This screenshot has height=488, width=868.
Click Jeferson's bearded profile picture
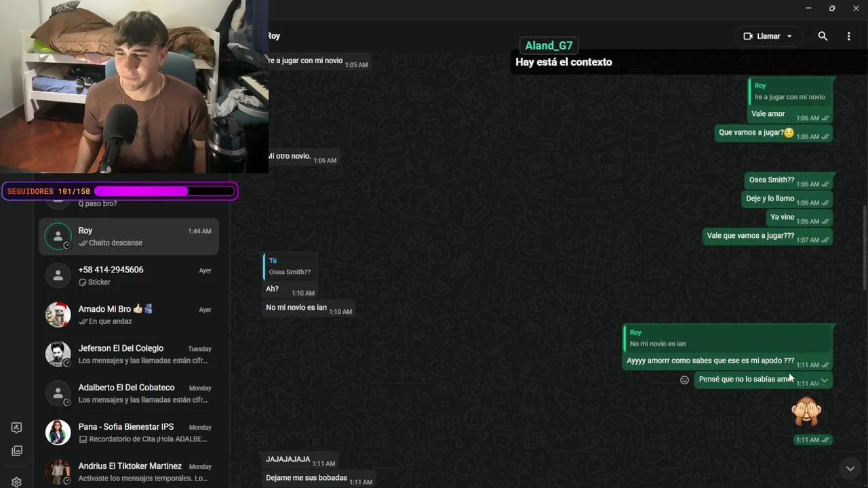tap(58, 354)
